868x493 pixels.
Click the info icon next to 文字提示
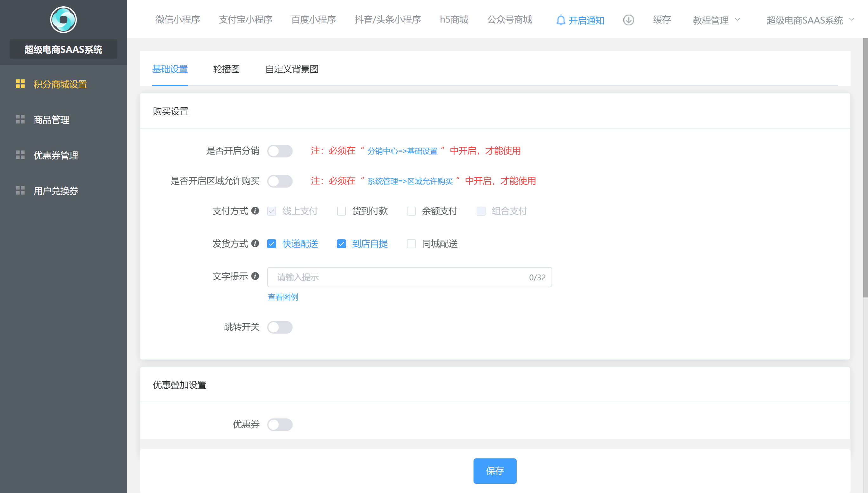(x=255, y=276)
